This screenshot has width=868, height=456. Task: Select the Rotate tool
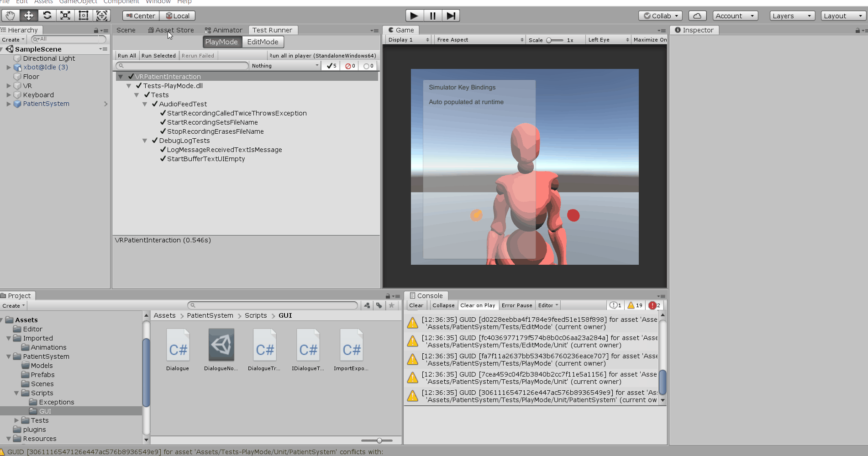coord(47,16)
